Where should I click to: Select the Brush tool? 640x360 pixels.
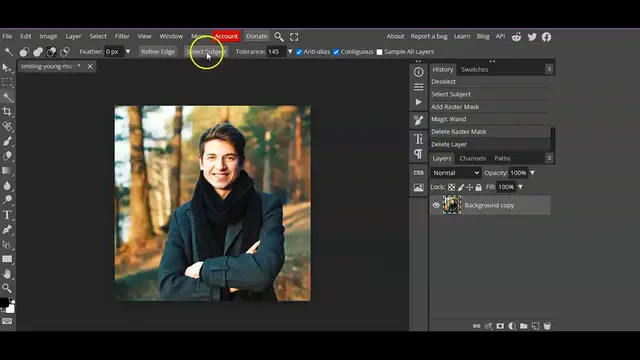coord(7,141)
